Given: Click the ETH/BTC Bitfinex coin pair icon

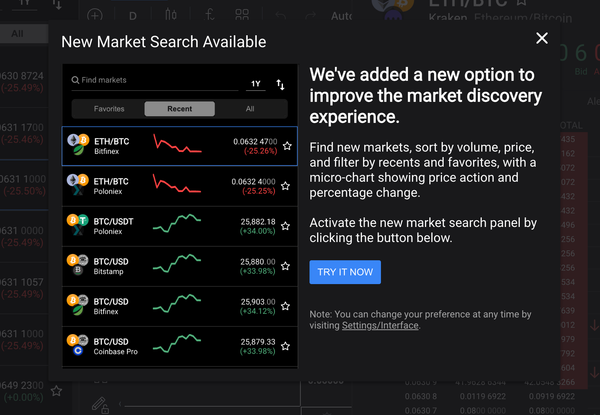Looking at the screenshot, I should click(78, 145).
